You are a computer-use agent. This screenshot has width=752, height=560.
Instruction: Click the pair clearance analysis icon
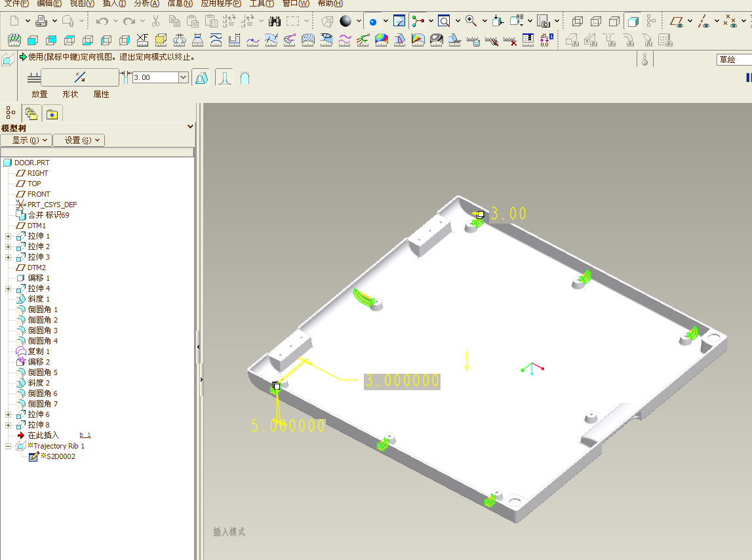click(180, 40)
